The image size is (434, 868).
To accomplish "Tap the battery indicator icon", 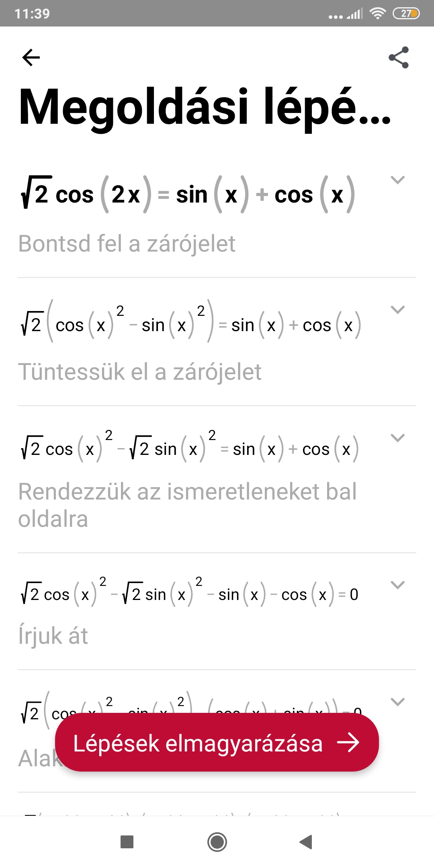I will (406, 14).
